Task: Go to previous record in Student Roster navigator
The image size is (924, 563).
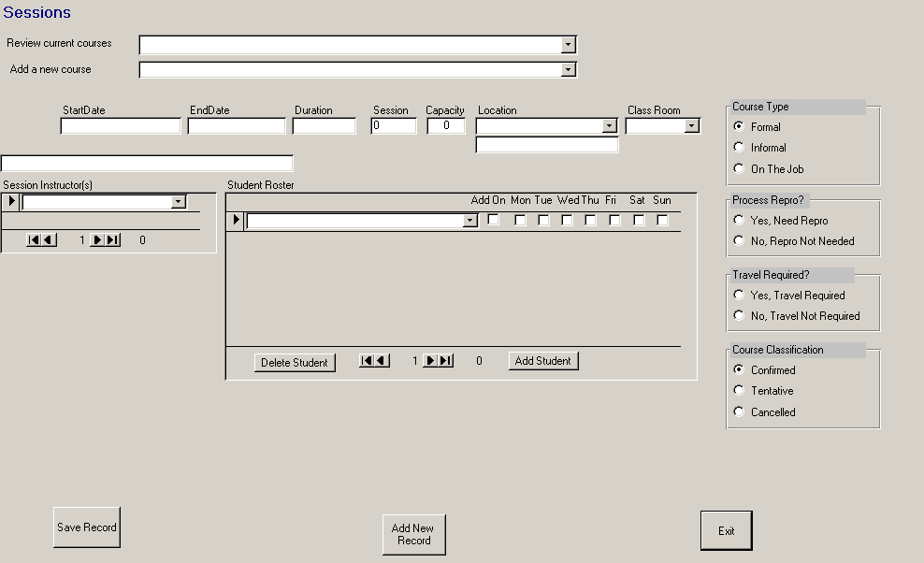Action: [382, 360]
